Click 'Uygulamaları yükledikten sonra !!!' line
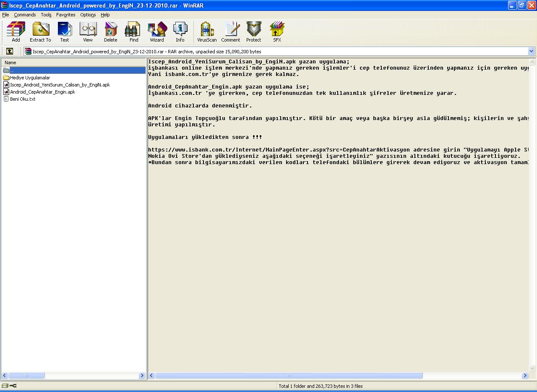Screen dimensions: 537x392 click(205, 137)
